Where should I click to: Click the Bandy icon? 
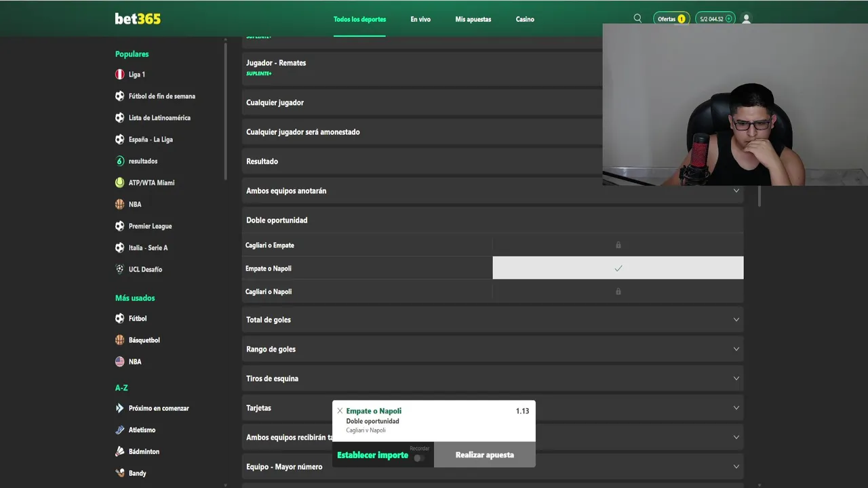[x=120, y=473]
